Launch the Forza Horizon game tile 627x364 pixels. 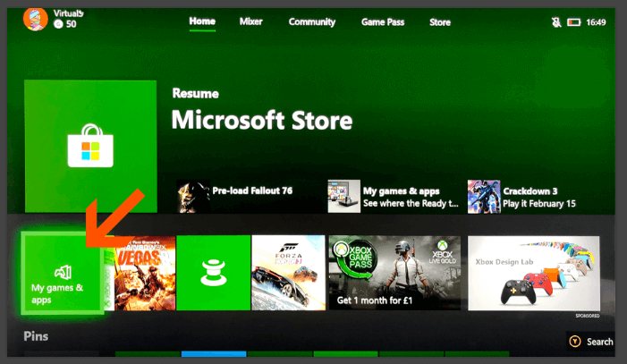point(288,273)
